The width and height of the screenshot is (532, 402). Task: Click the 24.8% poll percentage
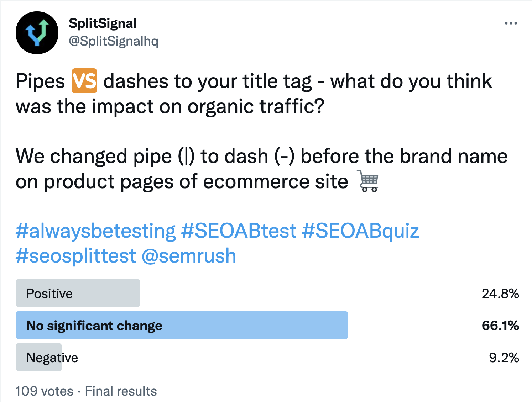500,293
